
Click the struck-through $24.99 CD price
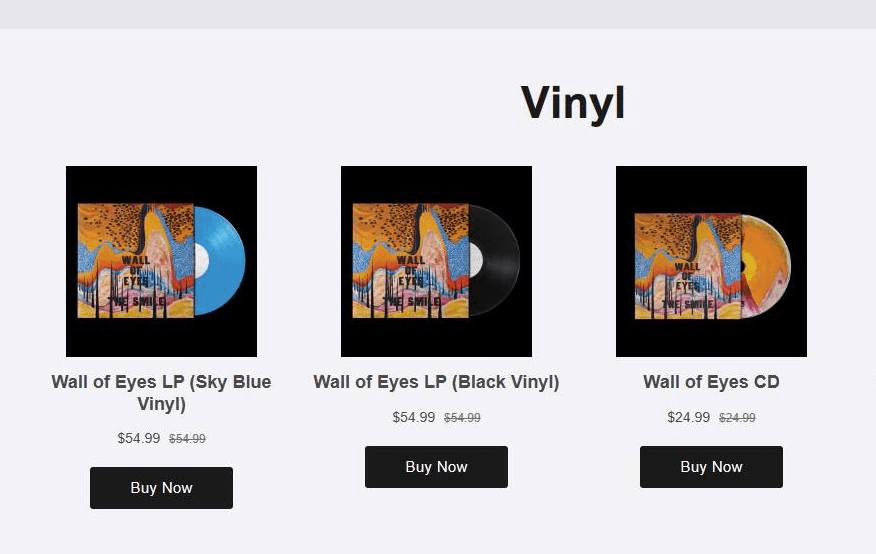[x=737, y=418]
